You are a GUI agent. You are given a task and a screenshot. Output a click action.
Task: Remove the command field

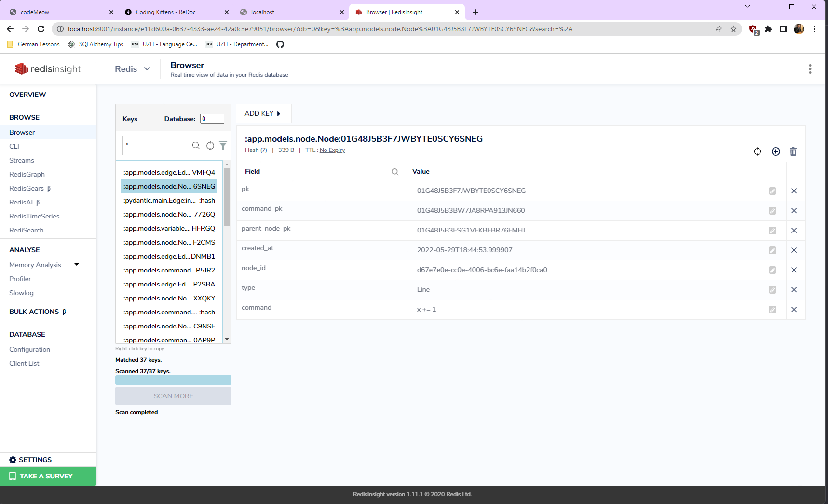coord(794,310)
